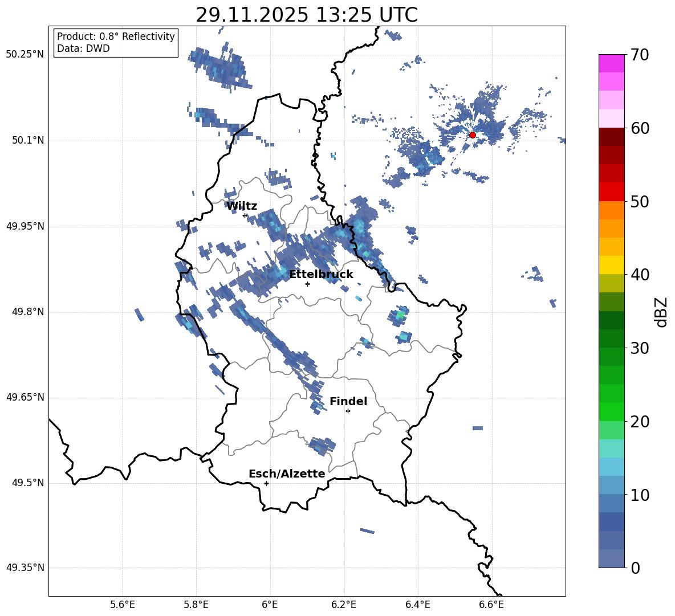Click the 70 value on the colorbar
Screen dimensions: 675x616
click(640, 55)
